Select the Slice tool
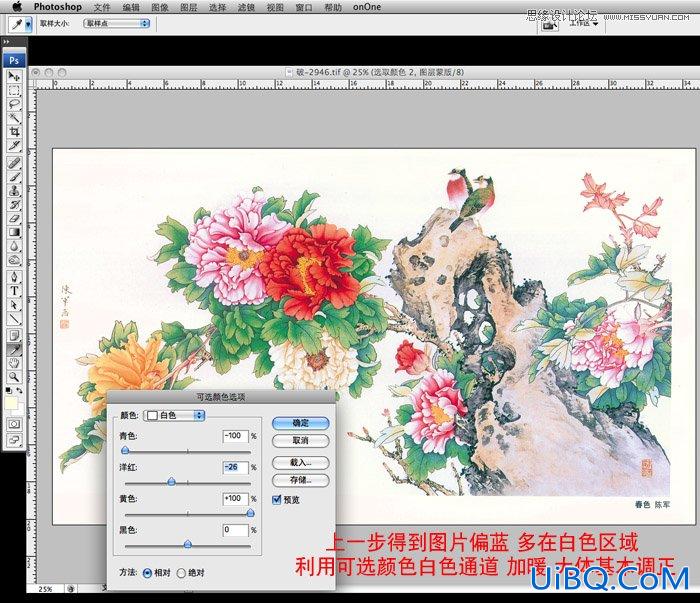700x603 pixels. 14,146
